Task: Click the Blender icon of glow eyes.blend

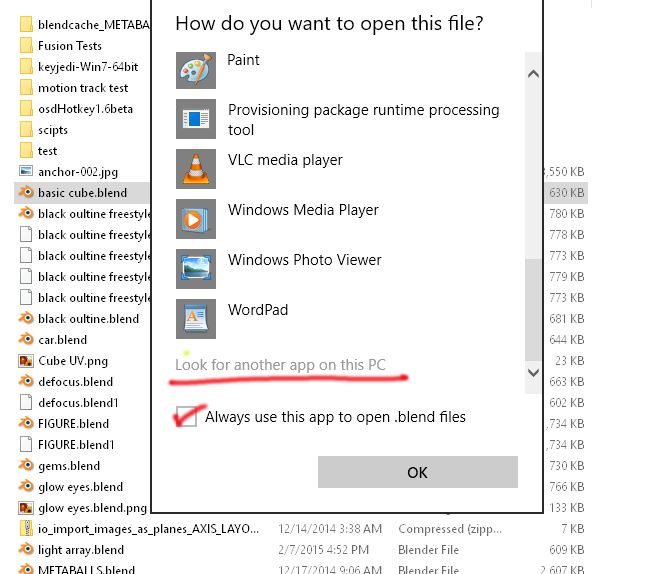Action: (26, 486)
